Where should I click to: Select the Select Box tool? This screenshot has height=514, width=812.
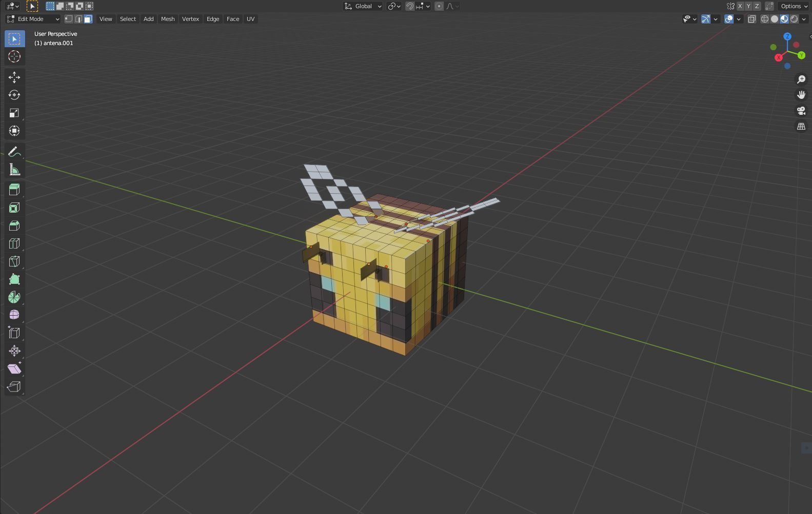[14, 38]
